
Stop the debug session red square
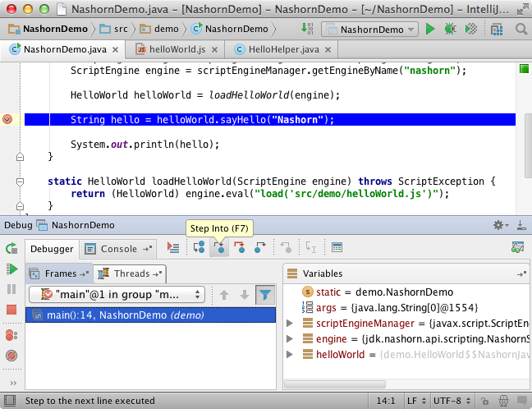(11, 310)
